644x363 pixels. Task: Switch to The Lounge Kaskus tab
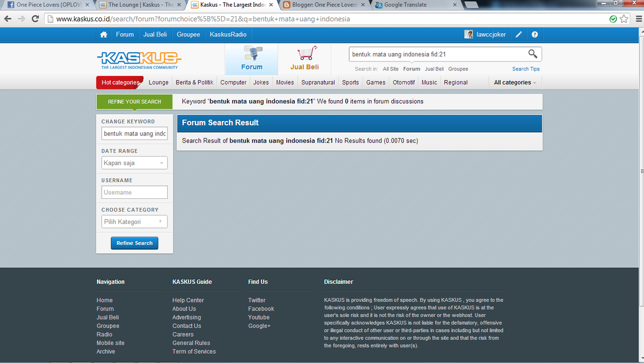click(x=141, y=5)
